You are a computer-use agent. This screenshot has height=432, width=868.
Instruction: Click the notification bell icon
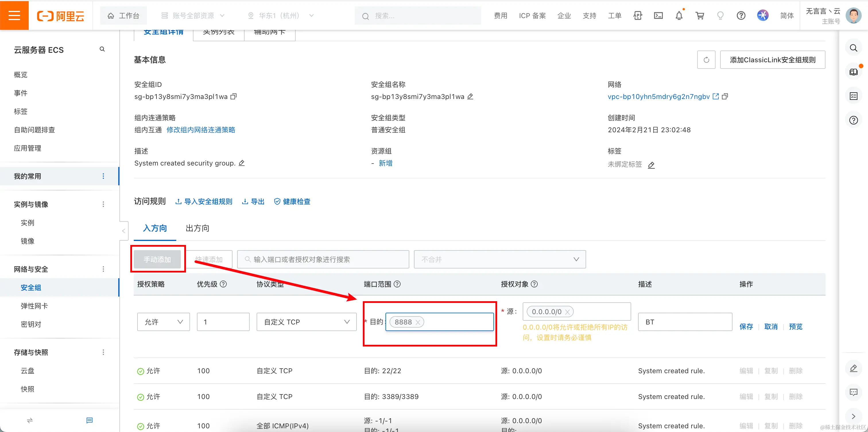679,15
